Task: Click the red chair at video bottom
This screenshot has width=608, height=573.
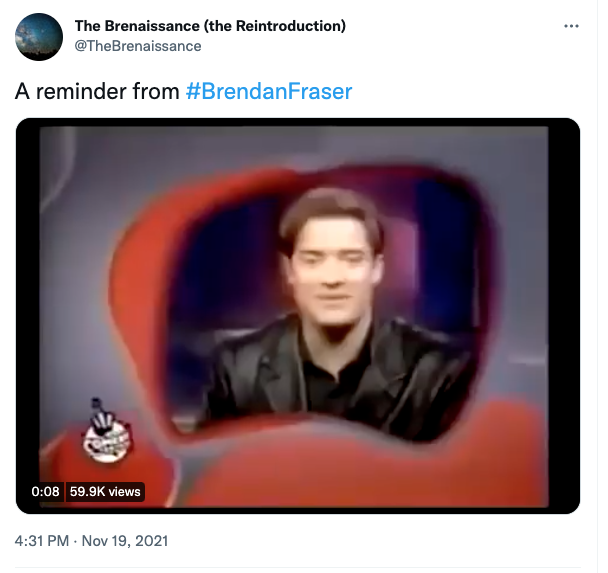Action: (349, 465)
